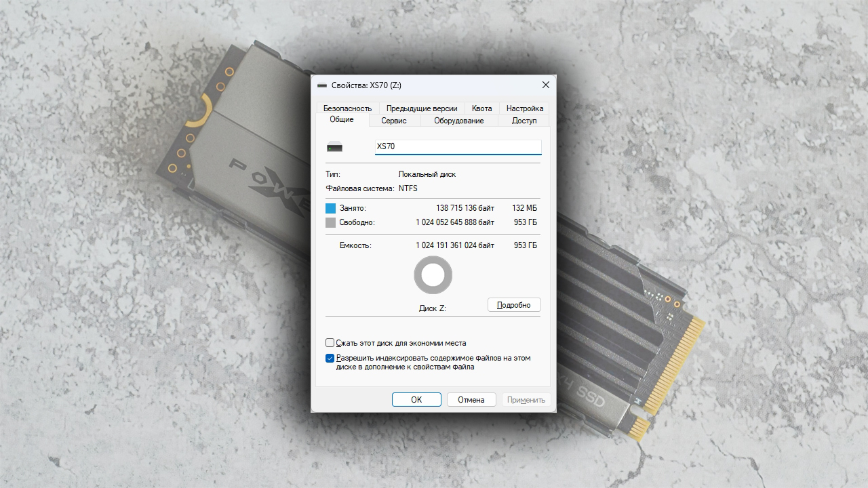
Task: Click the drive icon in the title bar
Action: [x=322, y=85]
